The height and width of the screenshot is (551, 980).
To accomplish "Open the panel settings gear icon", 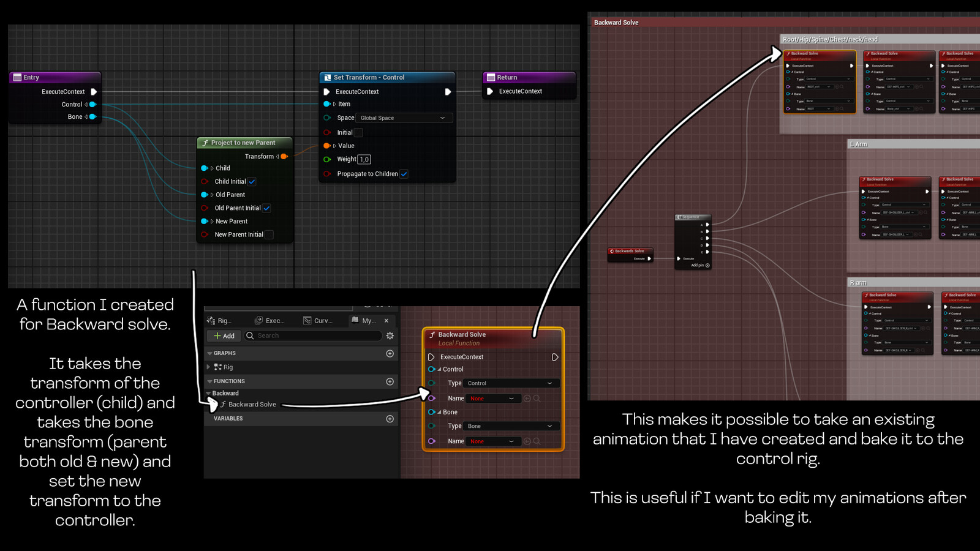I will click(x=390, y=335).
